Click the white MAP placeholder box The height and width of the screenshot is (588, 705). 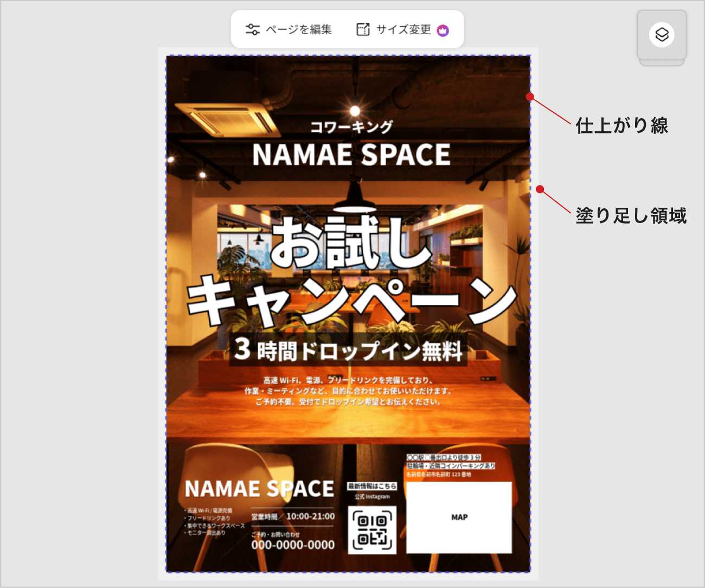460,517
